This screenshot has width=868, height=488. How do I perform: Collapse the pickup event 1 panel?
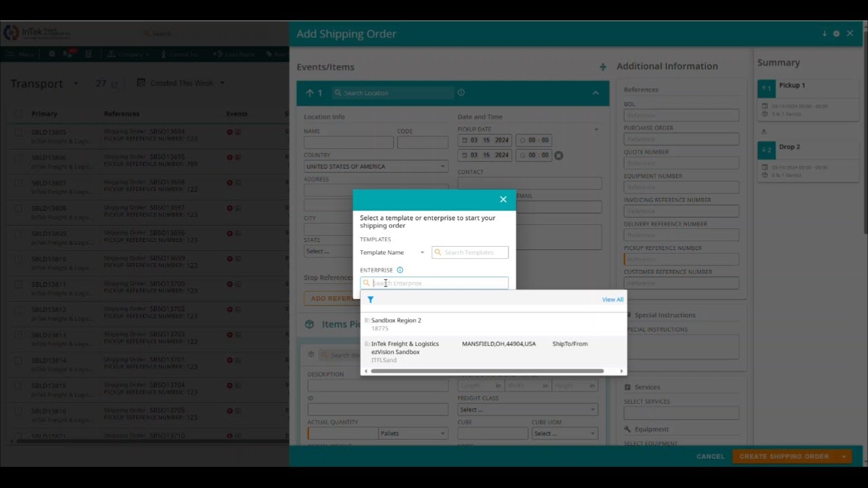[x=595, y=93]
